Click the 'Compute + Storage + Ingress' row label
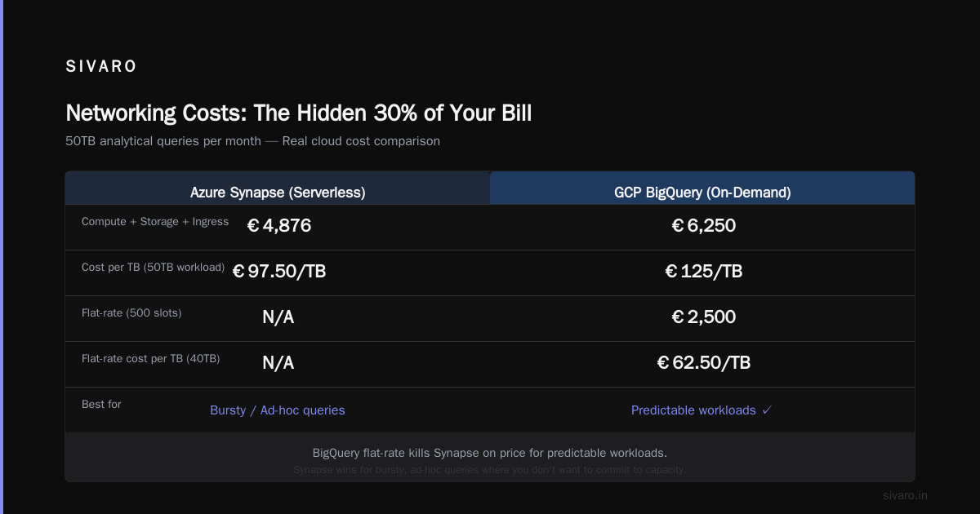 [155, 221]
